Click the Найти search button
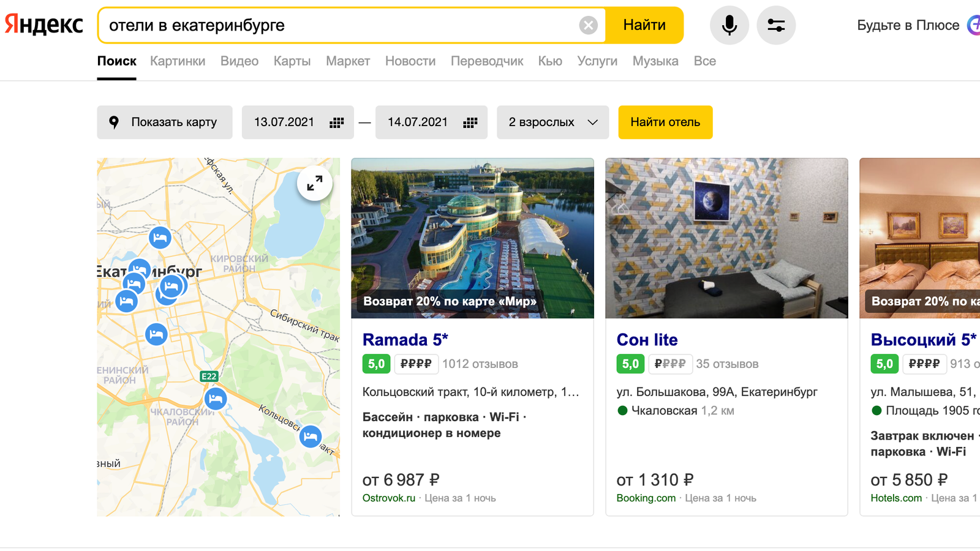The height and width of the screenshot is (551, 980). [644, 25]
